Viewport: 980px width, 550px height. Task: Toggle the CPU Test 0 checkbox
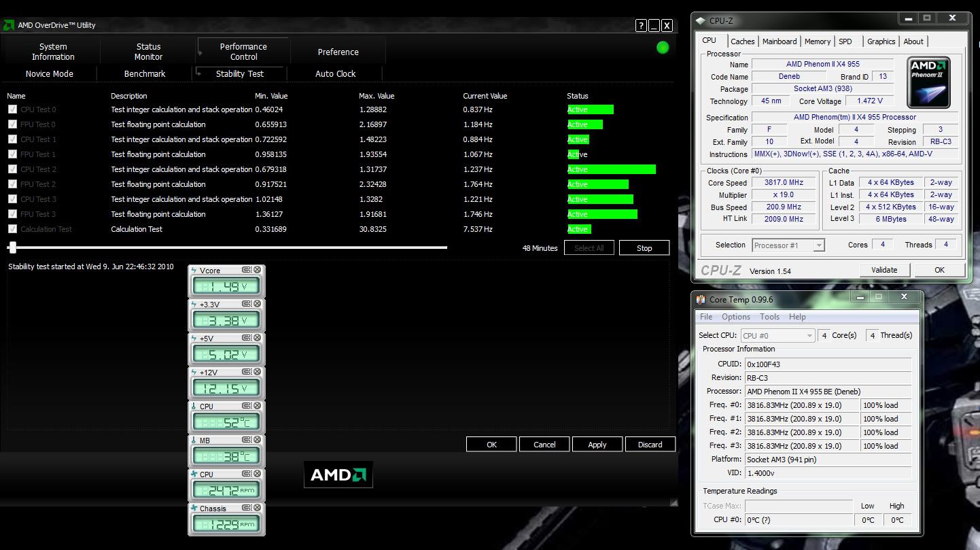tap(12, 109)
